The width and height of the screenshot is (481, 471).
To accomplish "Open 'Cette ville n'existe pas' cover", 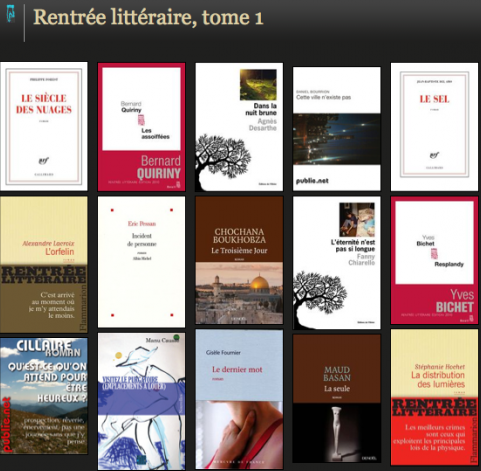I will (337, 129).
